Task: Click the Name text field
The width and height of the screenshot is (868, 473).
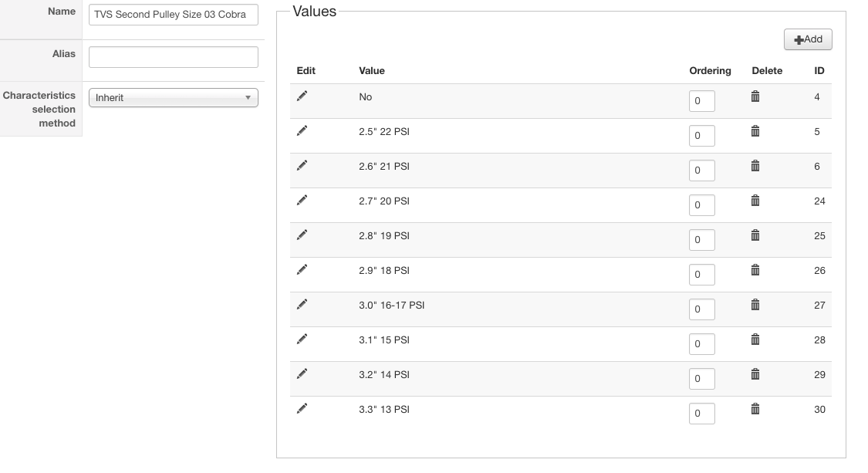Action: pyautogui.click(x=174, y=15)
